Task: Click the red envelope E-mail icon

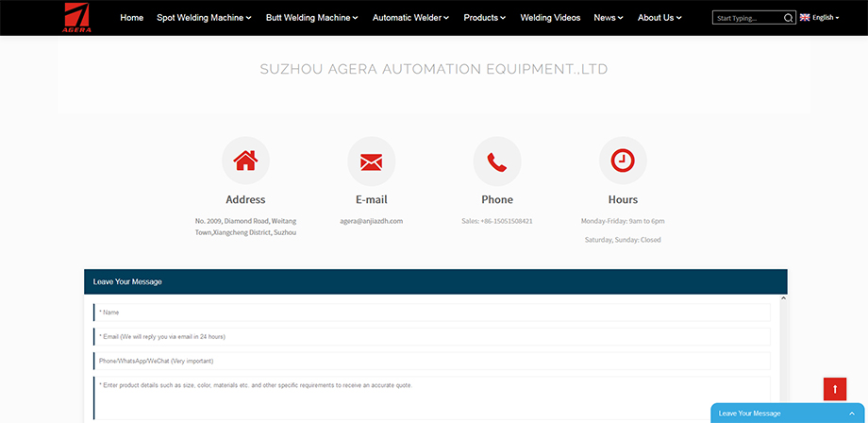Action: pos(371,161)
